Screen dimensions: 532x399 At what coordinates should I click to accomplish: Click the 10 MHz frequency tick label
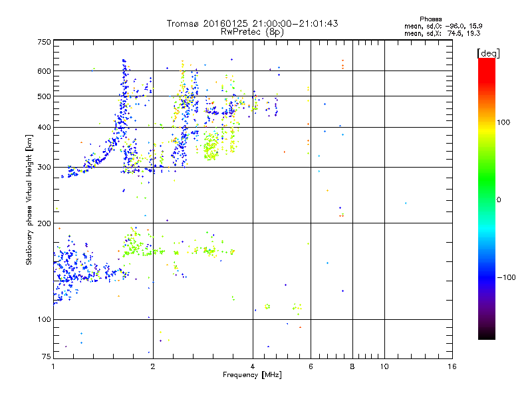tap(384, 366)
